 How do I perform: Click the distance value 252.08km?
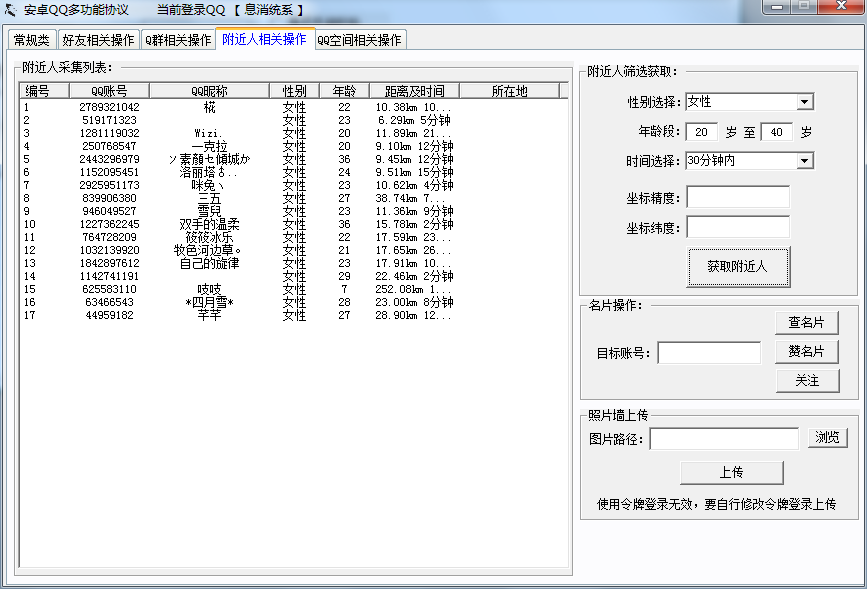click(399, 289)
